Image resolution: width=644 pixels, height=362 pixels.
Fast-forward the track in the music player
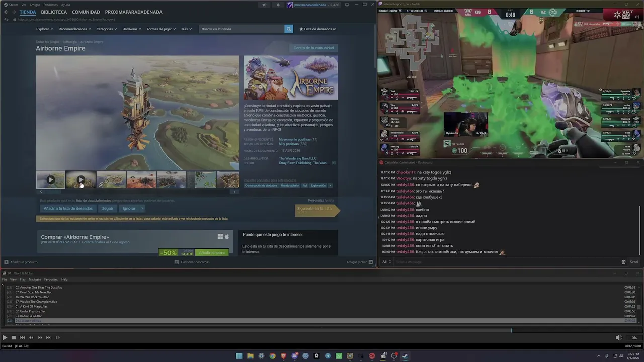(40, 338)
